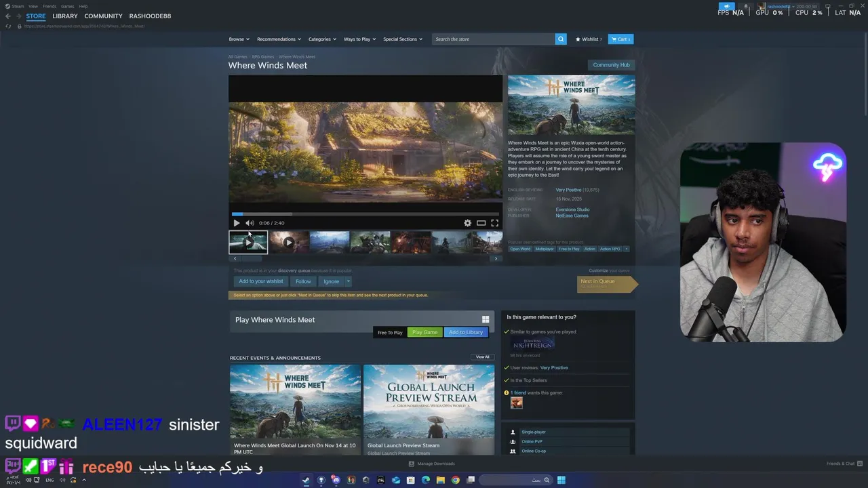Click Add to Library button
The image size is (868, 488).
coord(466,332)
